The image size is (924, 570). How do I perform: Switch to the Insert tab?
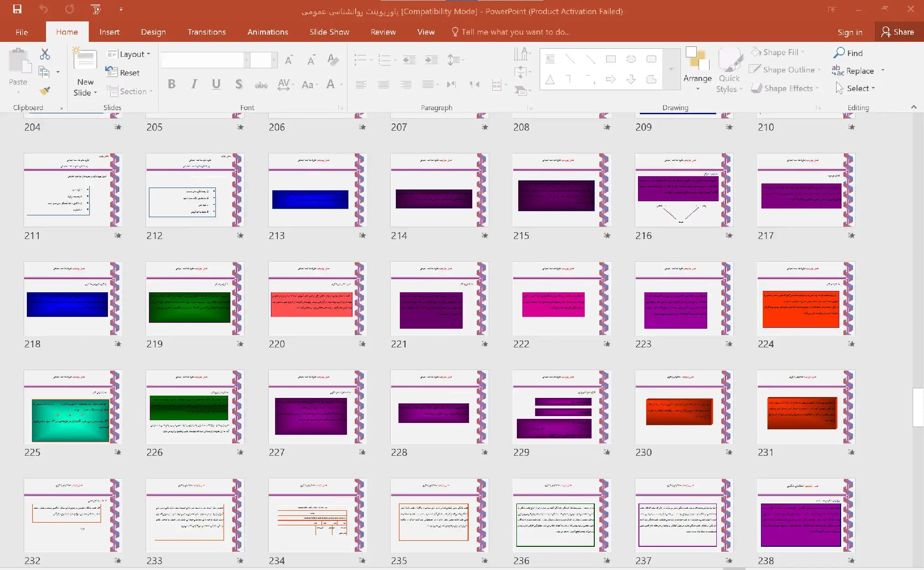click(x=109, y=32)
